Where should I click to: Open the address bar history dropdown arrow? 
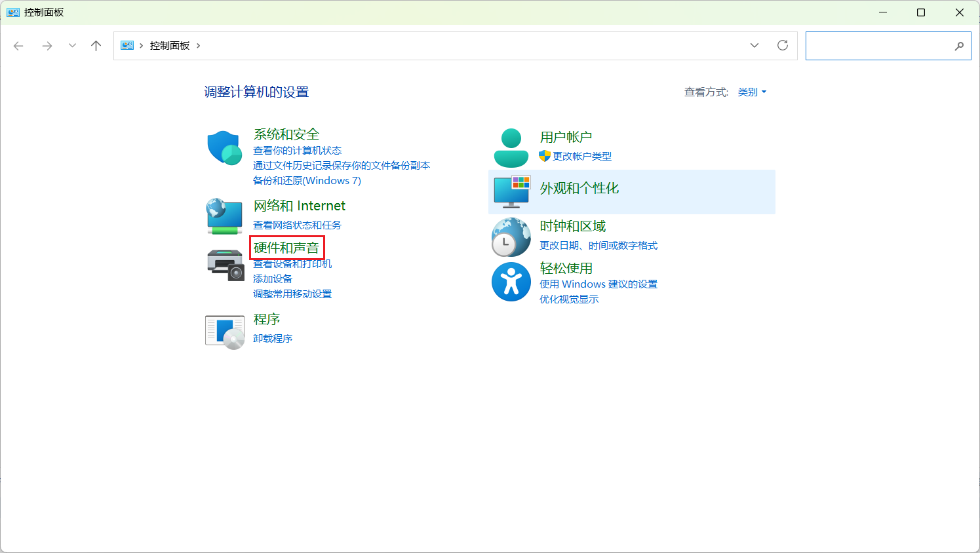click(x=754, y=45)
